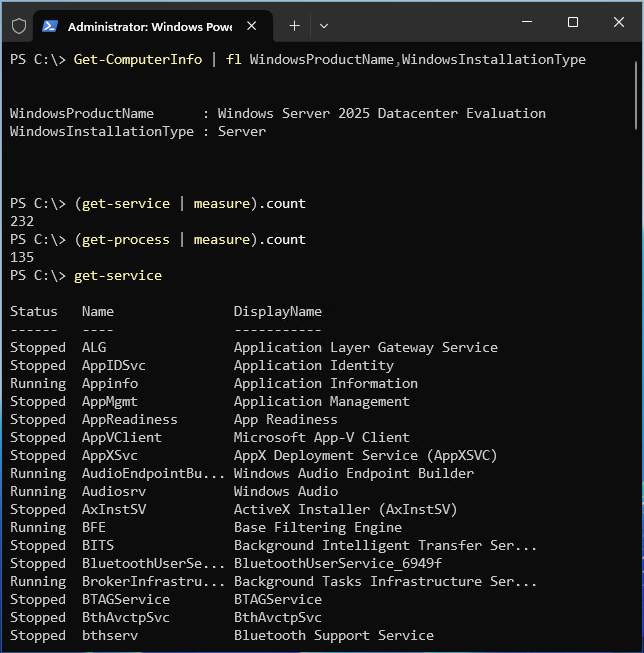Click the ALG service name
This screenshot has width=644, height=653.
[94, 347]
